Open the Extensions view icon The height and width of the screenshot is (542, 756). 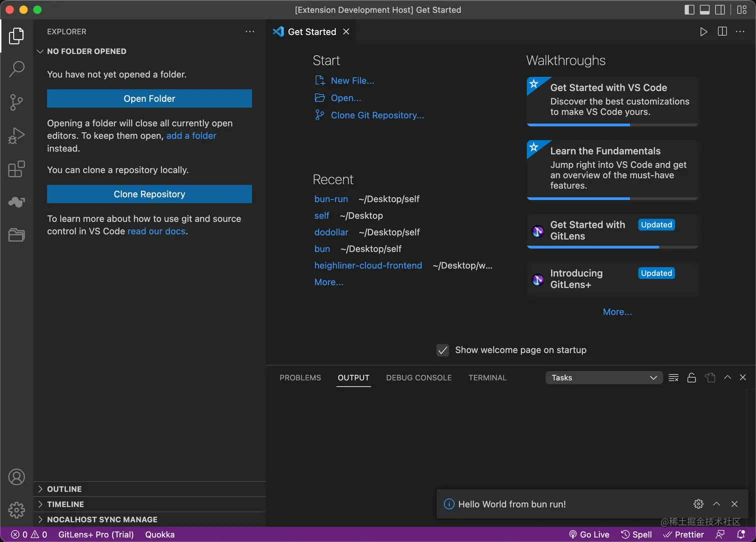click(x=16, y=169)
